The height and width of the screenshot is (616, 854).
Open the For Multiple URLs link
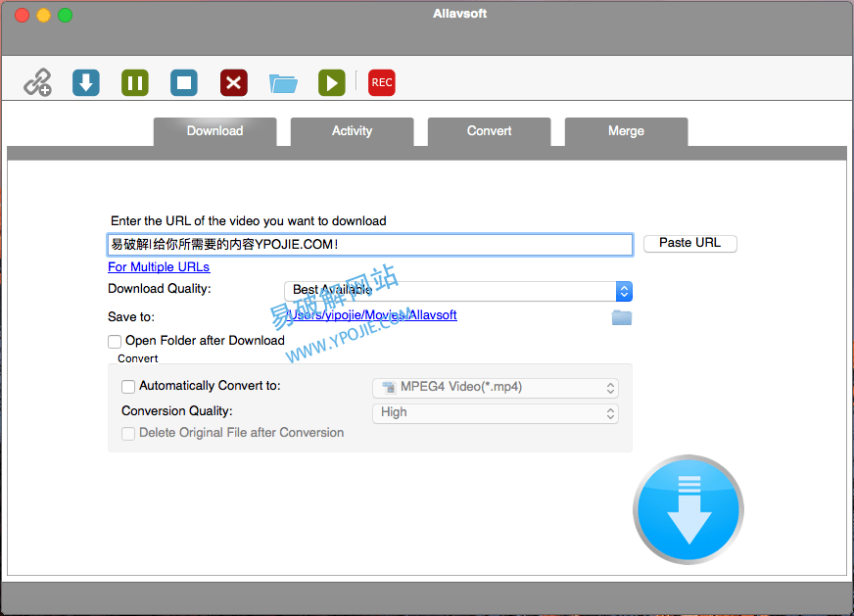159,267
